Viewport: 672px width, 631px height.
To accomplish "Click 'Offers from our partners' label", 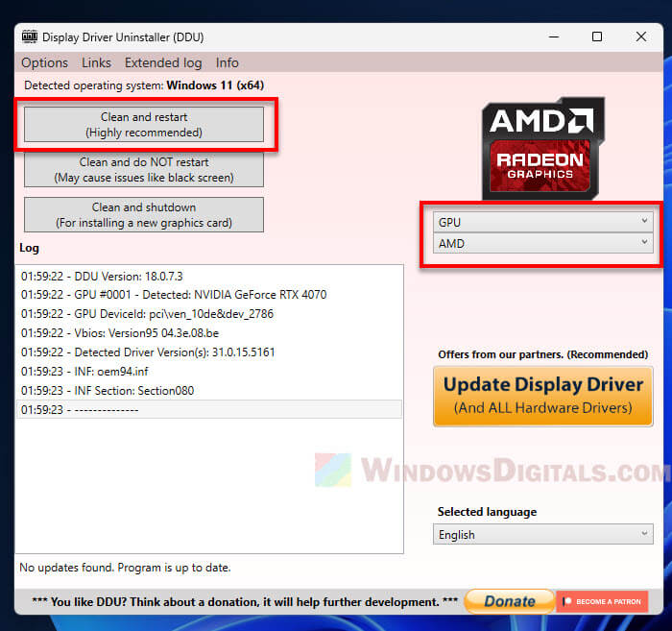I will point(543,354).
